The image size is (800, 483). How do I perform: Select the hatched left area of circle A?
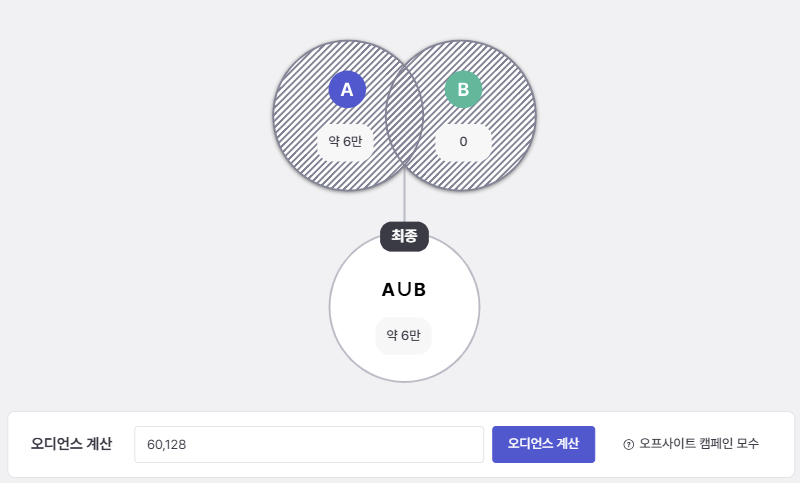click(296, 115)
